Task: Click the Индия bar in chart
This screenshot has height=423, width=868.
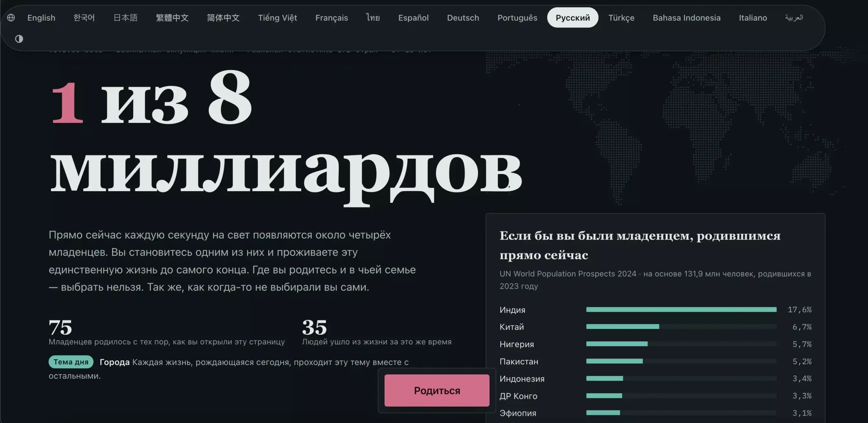Action: [x=681, y=309]
